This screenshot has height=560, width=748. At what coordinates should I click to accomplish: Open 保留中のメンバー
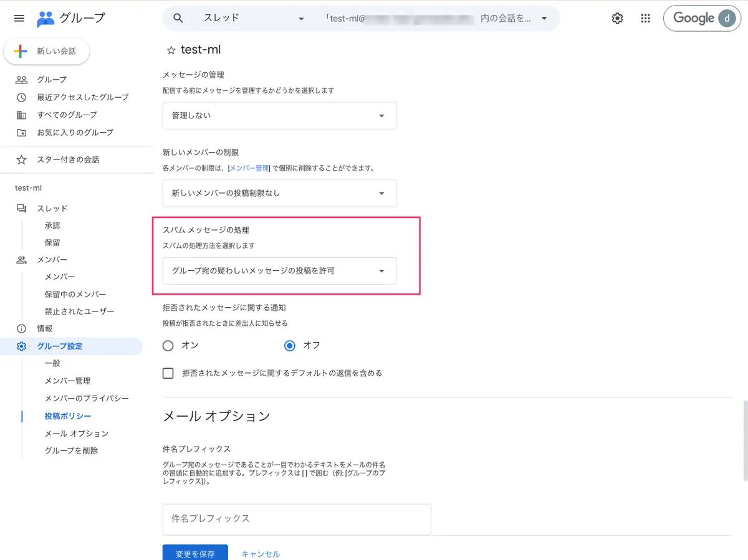click(75, 294)
